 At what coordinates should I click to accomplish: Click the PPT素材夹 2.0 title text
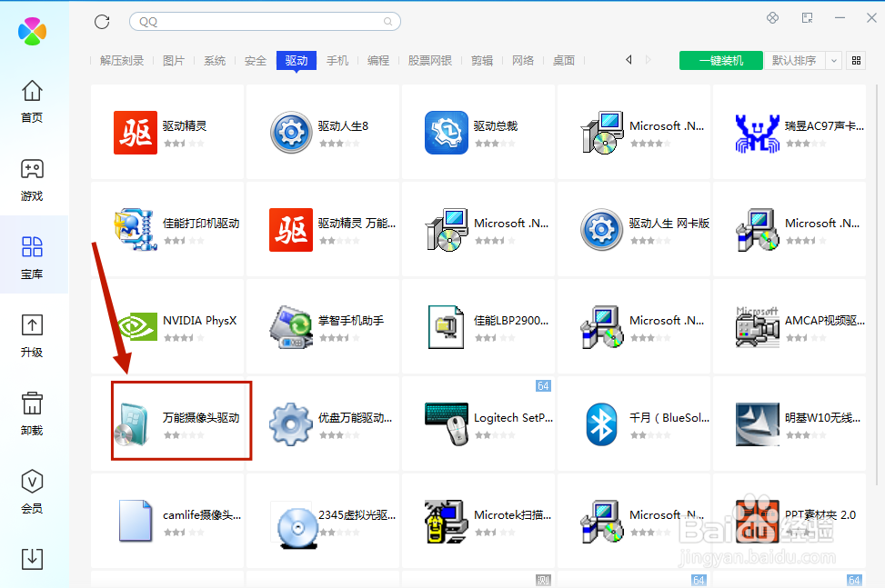[820, 514]
